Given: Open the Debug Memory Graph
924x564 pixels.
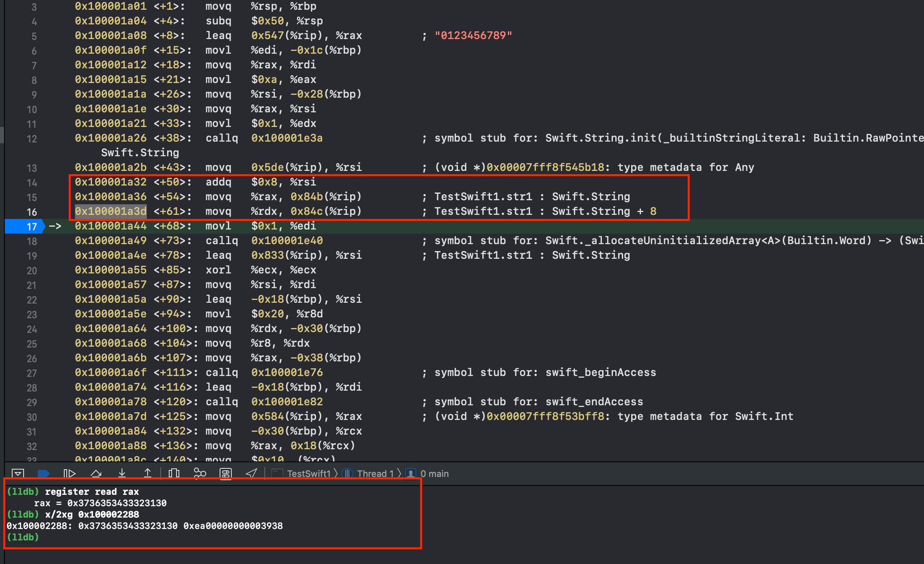Looking at the screenshot, I should click(200, 473).
